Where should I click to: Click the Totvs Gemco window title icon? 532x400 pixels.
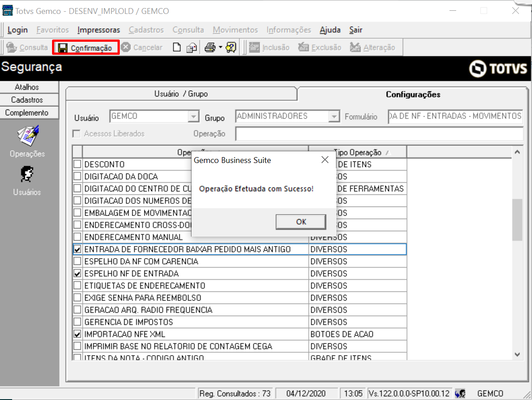coord(8,10)
